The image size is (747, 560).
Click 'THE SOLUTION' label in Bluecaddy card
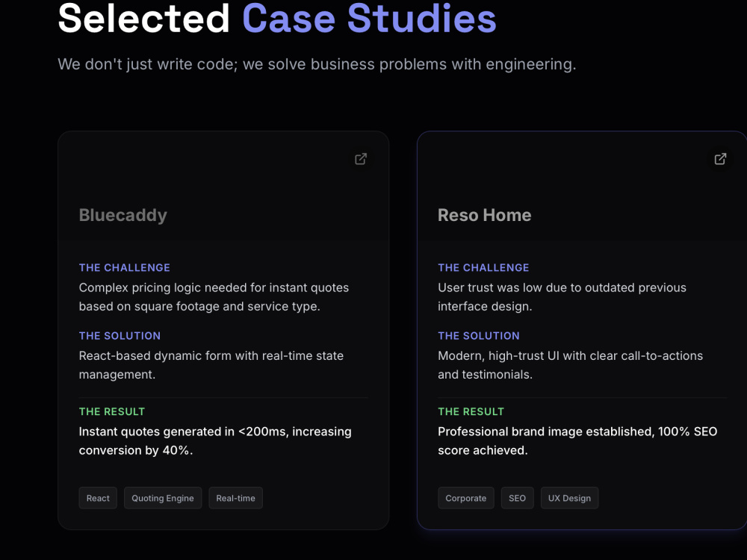click(x=120, y=336)
